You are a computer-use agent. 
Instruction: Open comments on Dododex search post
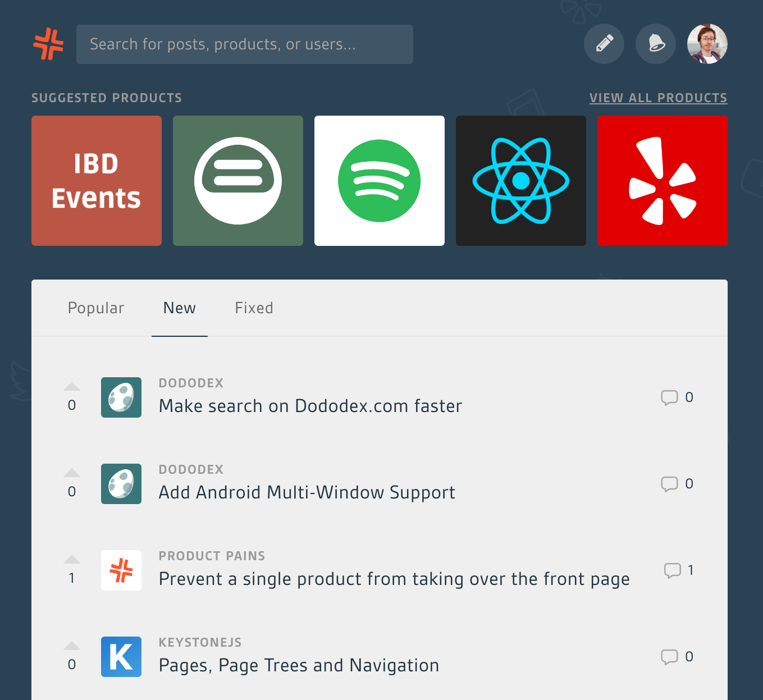[677, 397]
